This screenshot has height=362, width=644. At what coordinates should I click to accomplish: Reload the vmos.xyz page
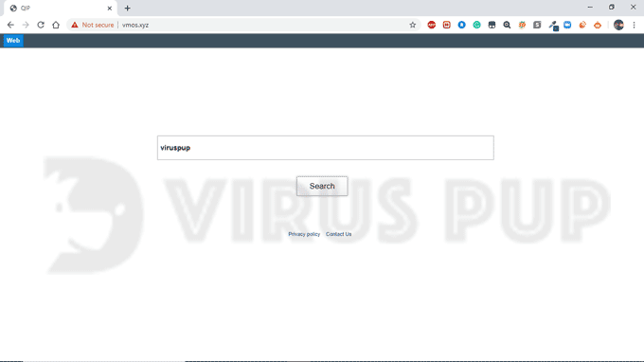[41, 25]
